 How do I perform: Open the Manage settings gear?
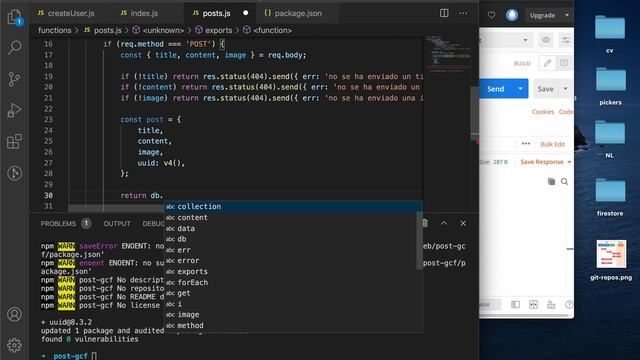point(14,345)
